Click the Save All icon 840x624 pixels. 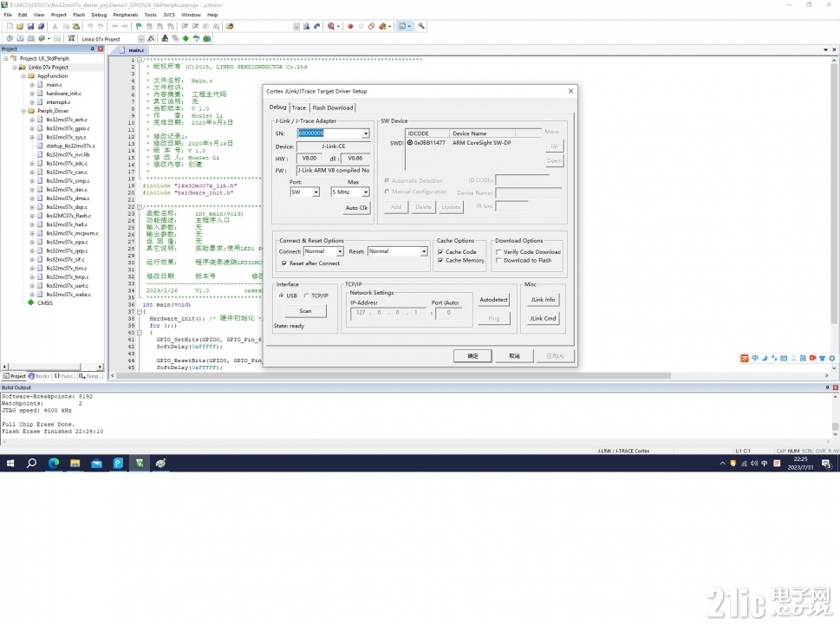[42, 26]
